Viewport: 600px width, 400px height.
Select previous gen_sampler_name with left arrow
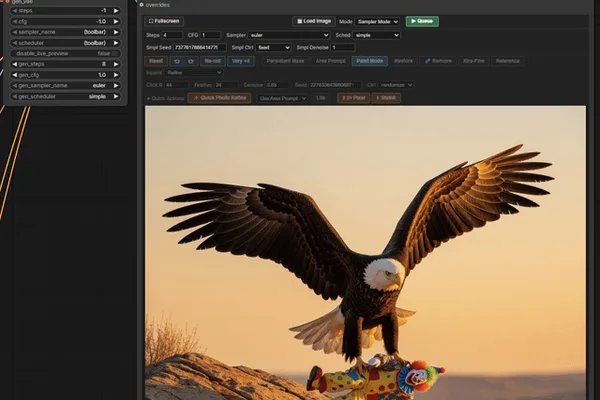[x=15, y=86]
